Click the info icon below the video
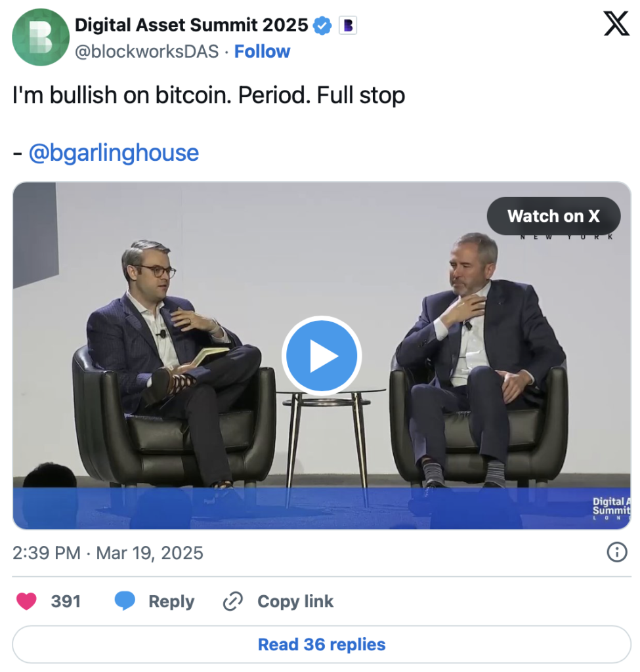Viewport: 640px width, 672px height. [616, 553]
